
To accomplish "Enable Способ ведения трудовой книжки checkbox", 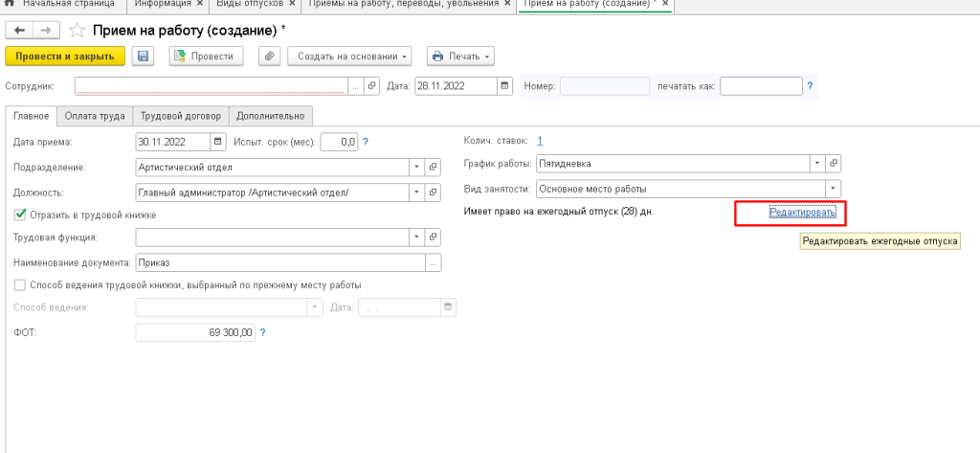I will click(20, 284).
